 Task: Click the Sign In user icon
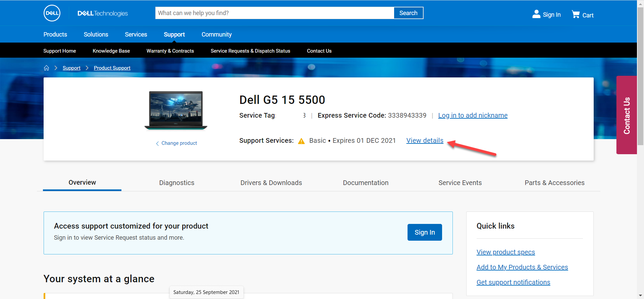point(536,14)
